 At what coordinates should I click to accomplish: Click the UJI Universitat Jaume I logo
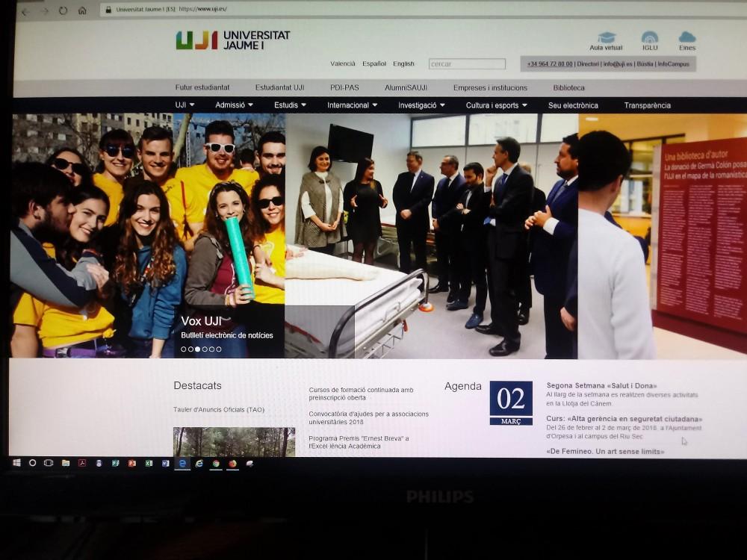click(x=233, y=40)
